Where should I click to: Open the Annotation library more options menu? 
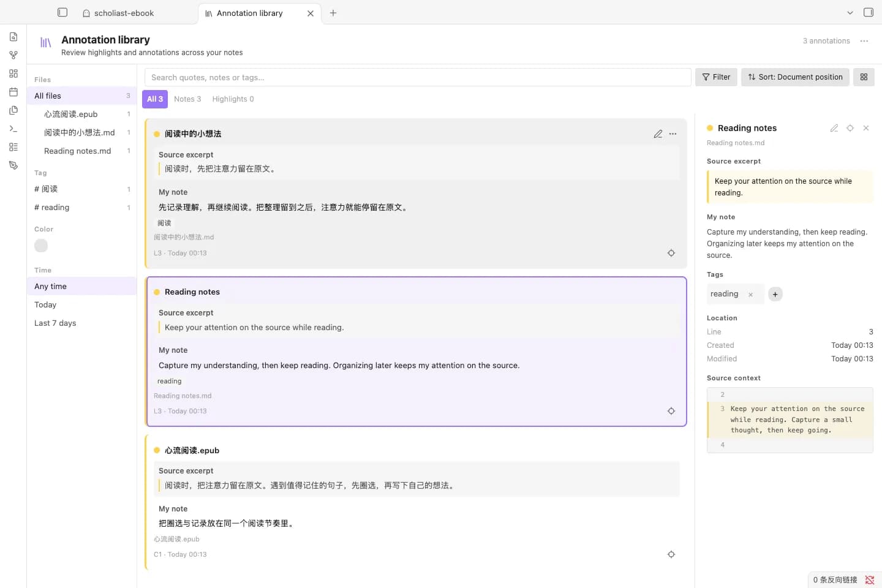864,41
